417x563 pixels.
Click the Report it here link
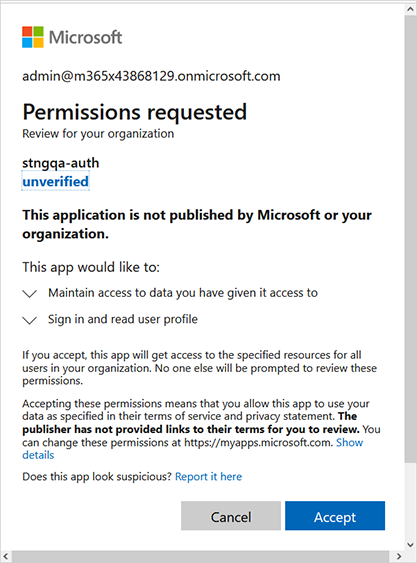pyautogui.click(x=208, y=476)
